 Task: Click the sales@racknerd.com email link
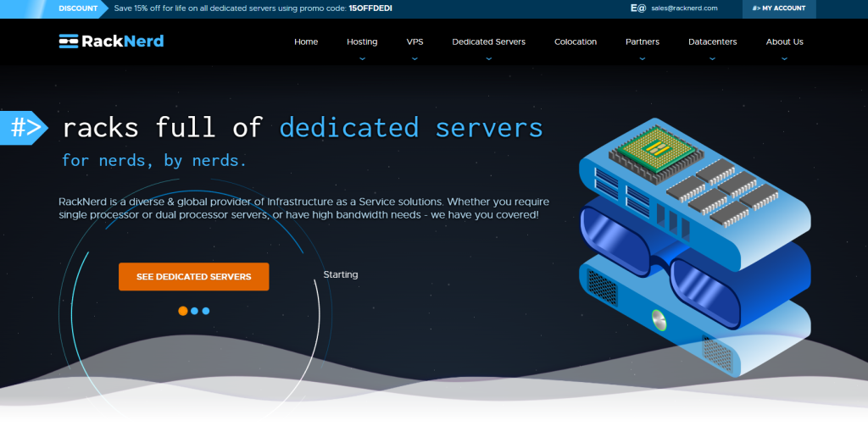[684, 8]
